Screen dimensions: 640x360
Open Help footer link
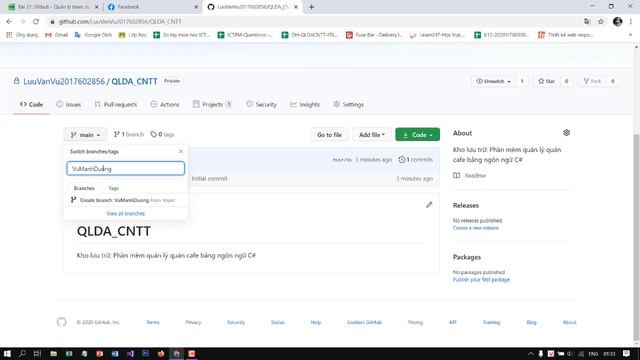coord(316,322)
